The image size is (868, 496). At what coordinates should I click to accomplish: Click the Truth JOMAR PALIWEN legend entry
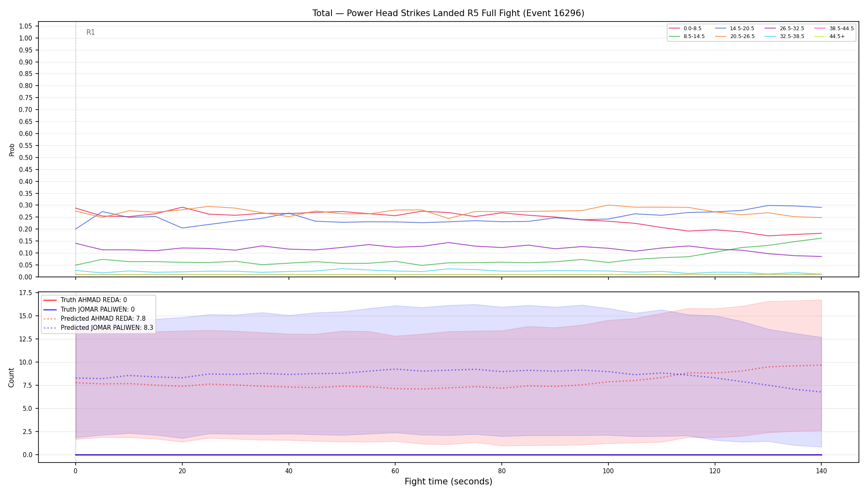(x=89, y=309)
